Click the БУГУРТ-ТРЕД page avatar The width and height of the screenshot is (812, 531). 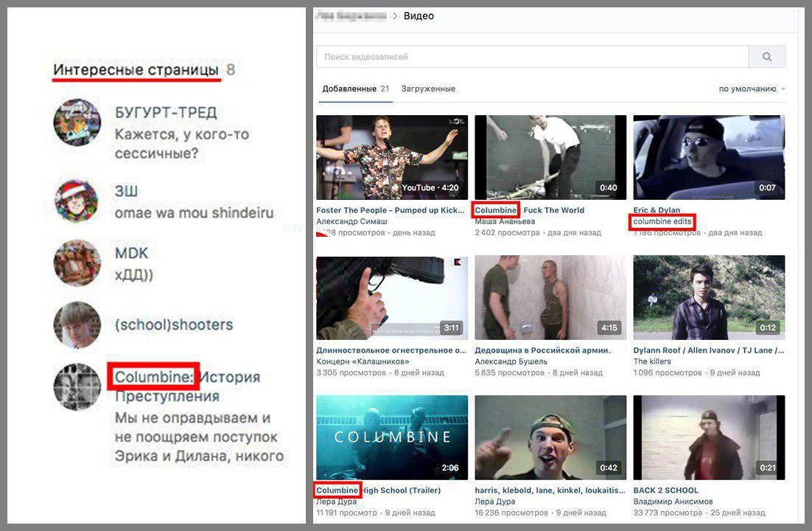coord(77,122)
